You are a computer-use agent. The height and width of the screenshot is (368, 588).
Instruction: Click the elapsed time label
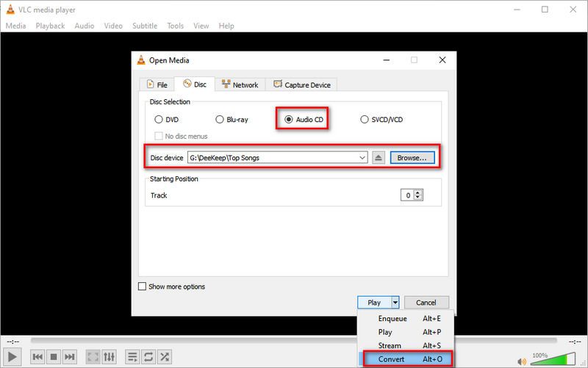click(x=13, y=342)
